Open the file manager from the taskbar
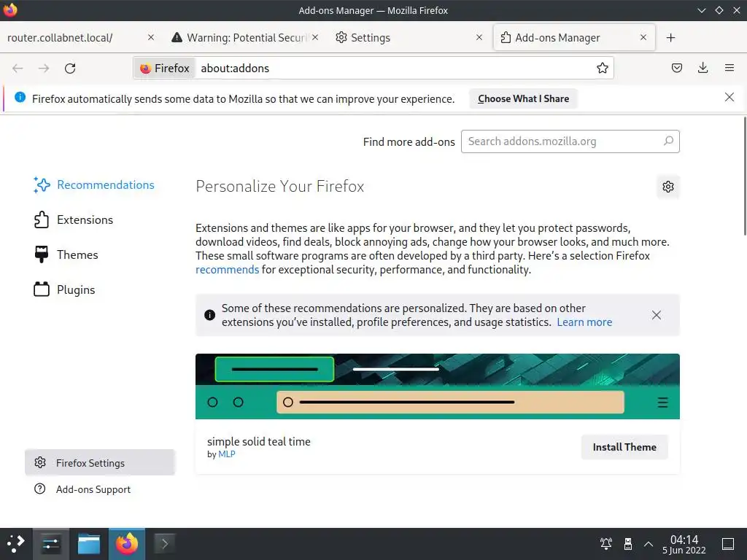Image resolution: width=747 pixels, height=560 pixels. (89, 544)
